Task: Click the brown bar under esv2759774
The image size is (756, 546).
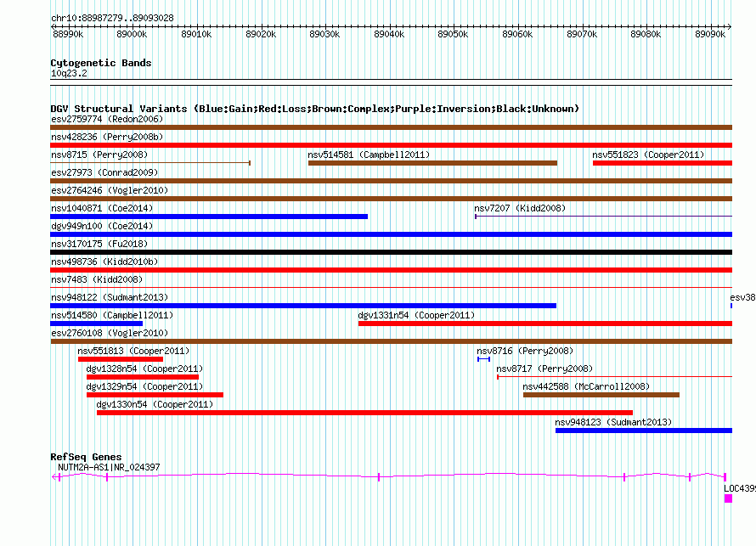Action: pos(391,127)
